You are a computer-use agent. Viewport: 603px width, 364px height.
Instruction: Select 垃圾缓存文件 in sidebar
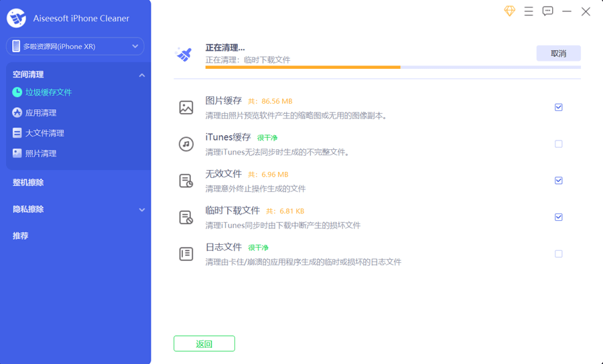48,92
